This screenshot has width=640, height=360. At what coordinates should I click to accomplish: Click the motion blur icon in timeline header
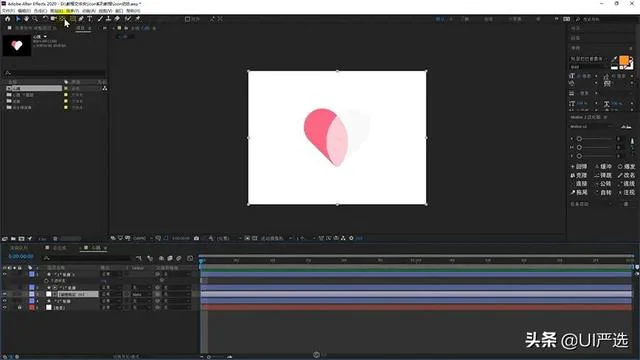(179, 258)
